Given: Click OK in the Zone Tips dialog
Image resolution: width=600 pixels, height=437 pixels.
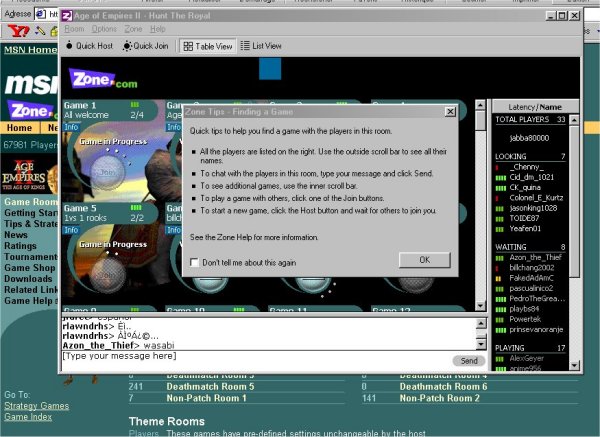Looking at the screenshot, I should [x=424, y=260].
